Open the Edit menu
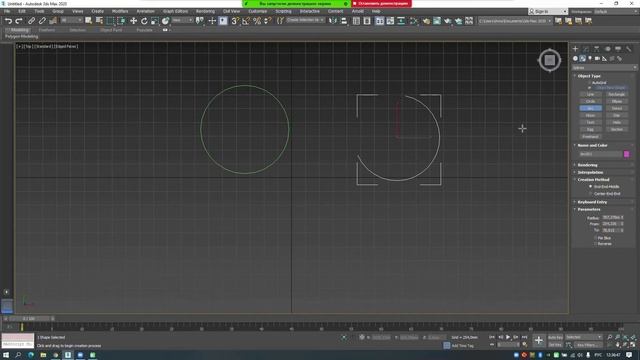The width and height of the screenshot is (640, 360). 22,11
